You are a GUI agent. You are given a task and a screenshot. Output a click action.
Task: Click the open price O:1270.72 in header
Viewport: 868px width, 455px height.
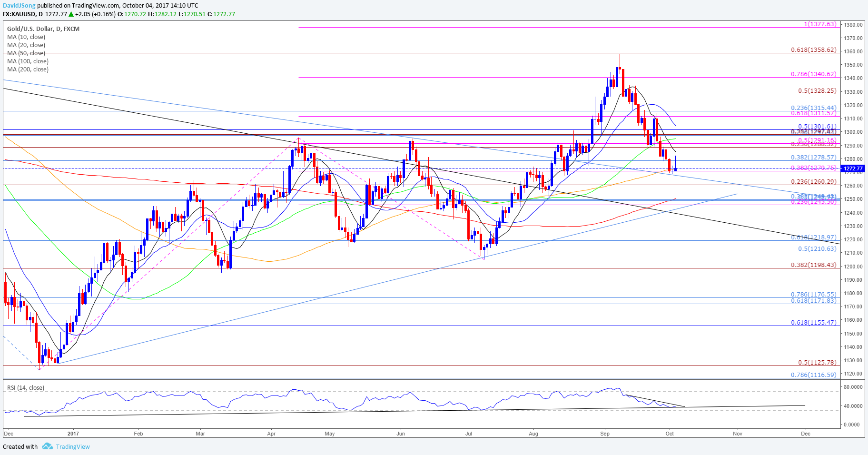click(x=132, y=14)
